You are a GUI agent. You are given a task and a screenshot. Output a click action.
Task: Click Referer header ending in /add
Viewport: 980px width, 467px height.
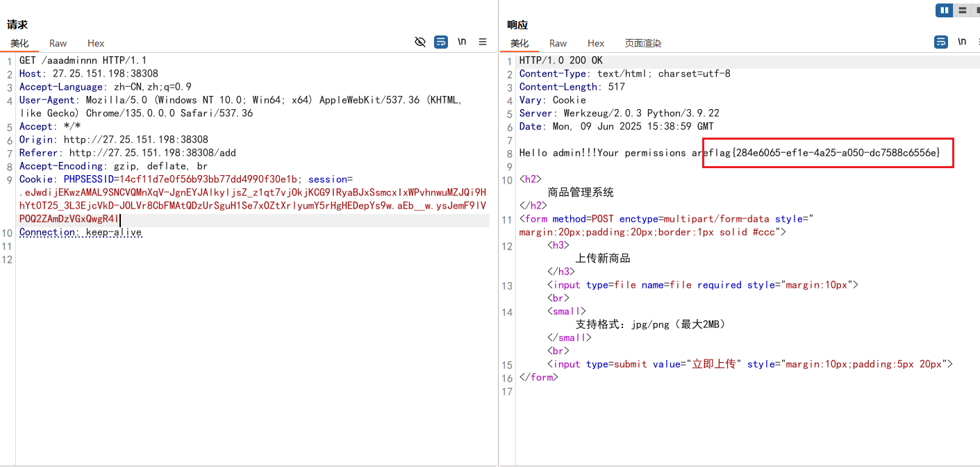point(128,153)
